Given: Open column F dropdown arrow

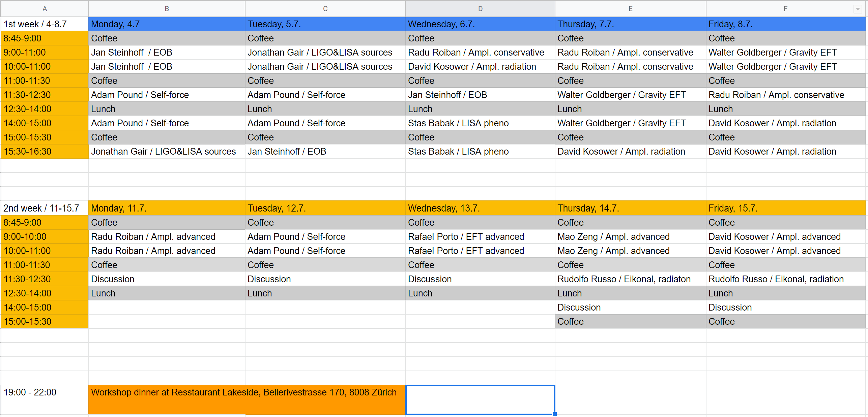Looking at the screenshot, I should (x=858, y=9).
